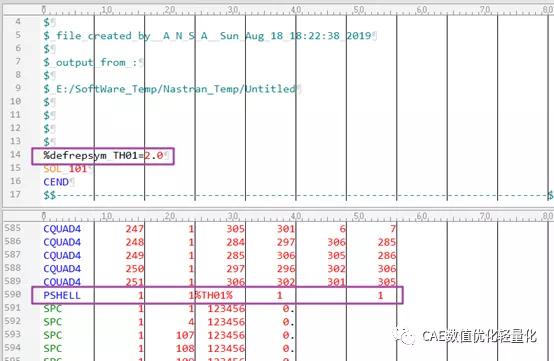This screenshot has width=554, height=361.
Task: Click the '$$' dashed separator line 17
Action: 299,195
